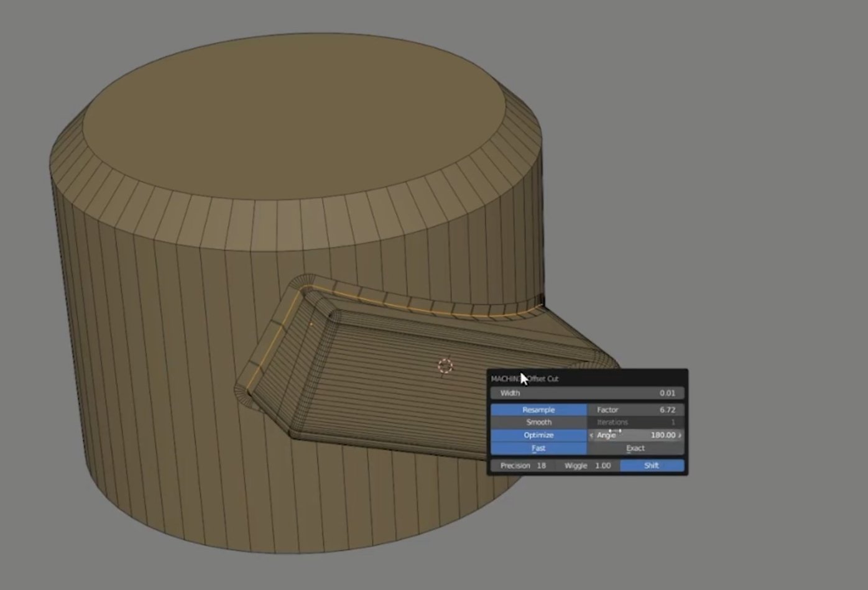Select the Exact solver mode
This screenshot has width=868, height=590.
pyautogui.click(x=635, y=448)
